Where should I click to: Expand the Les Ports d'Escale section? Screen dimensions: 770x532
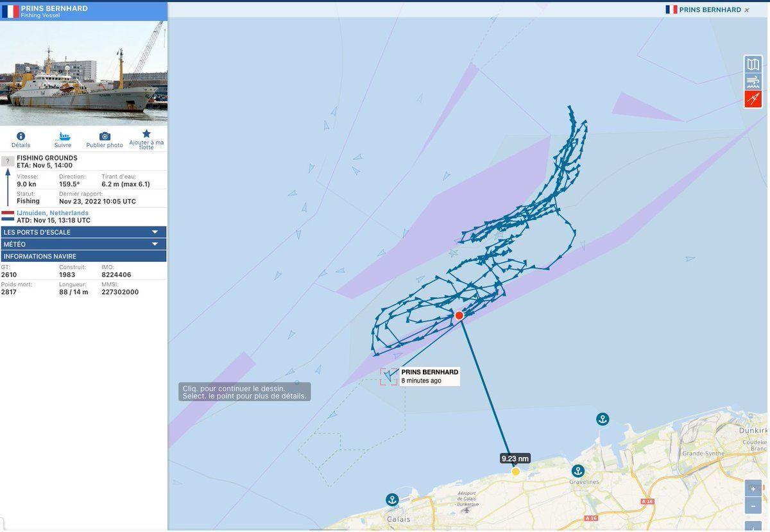click(83, 232)
